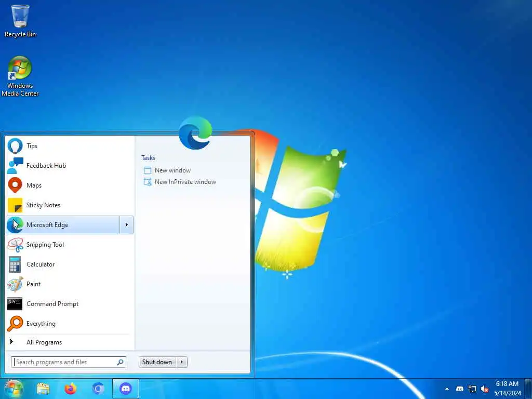Open Chromium browser from taskbar
The height and width of the screenshot is (399, 532).
point(98,389)
